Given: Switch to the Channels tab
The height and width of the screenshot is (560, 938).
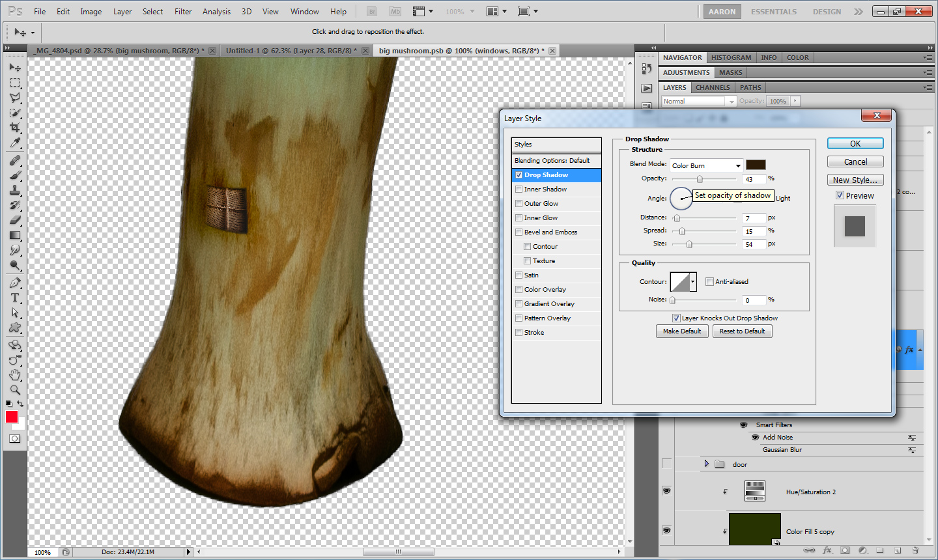Looking at the screenshot, I should click(x=713, y=87).
